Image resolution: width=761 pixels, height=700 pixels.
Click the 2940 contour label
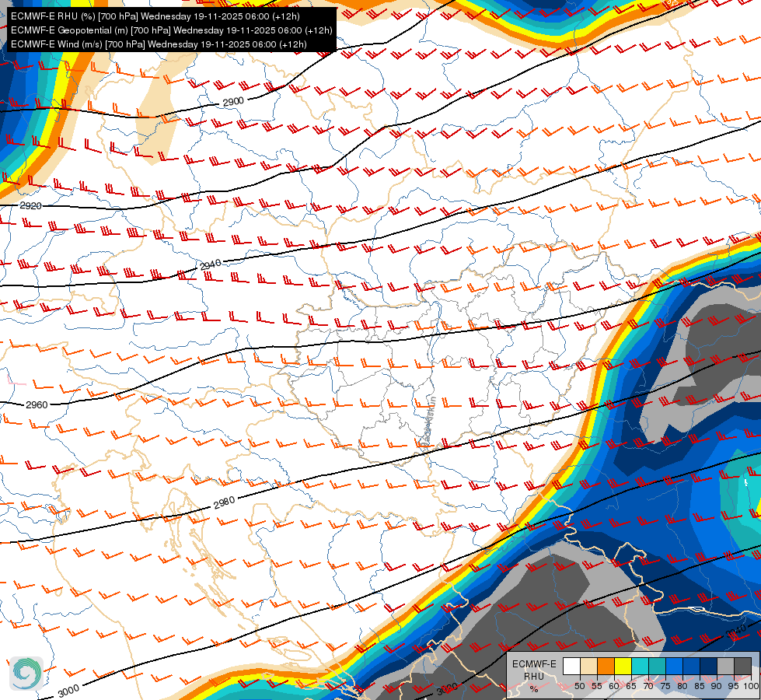pos(211,264)
